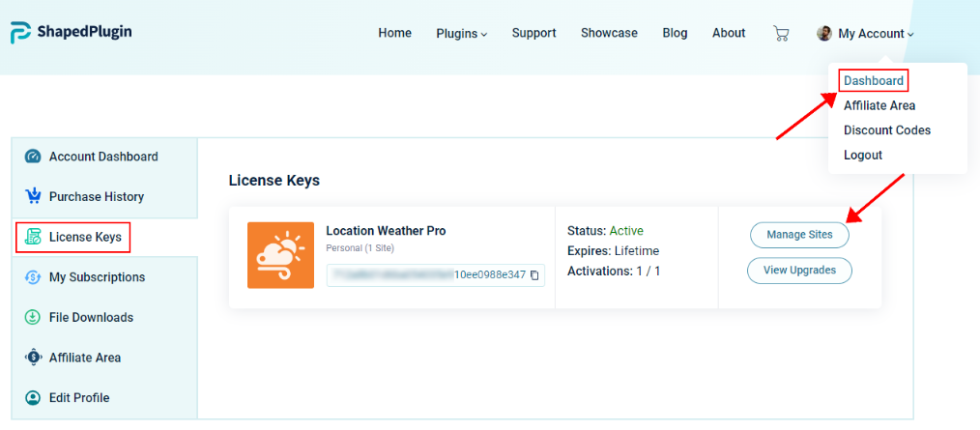Copy license key with the copy icon

pyautogui.click(x=534, y=275)
